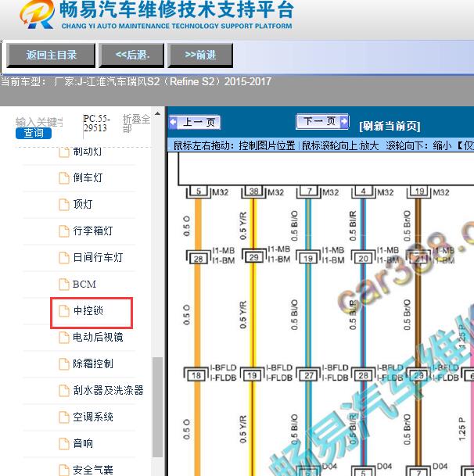Image resolution: width=474 pixels, height=476 pixels.
Task: Click left arrow icon on 上一页
Action: 173,123
